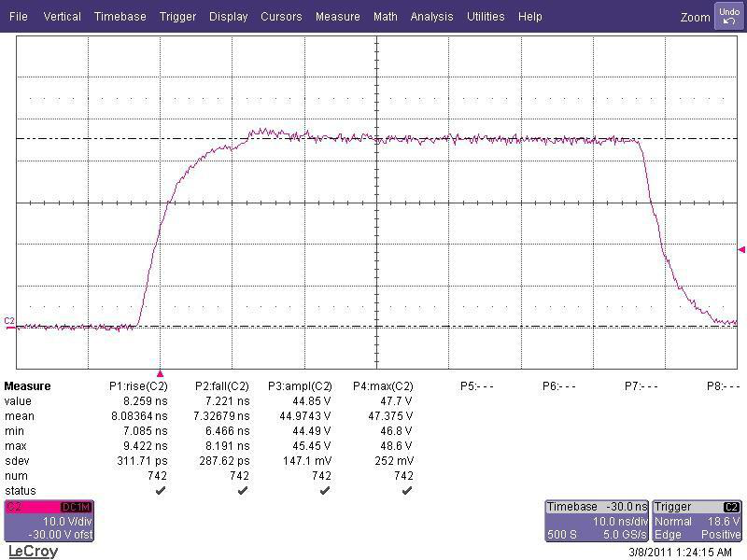
Task: Click the 18.6 V trigger level text
Action: pyautogui.click(x=724, y=522)
